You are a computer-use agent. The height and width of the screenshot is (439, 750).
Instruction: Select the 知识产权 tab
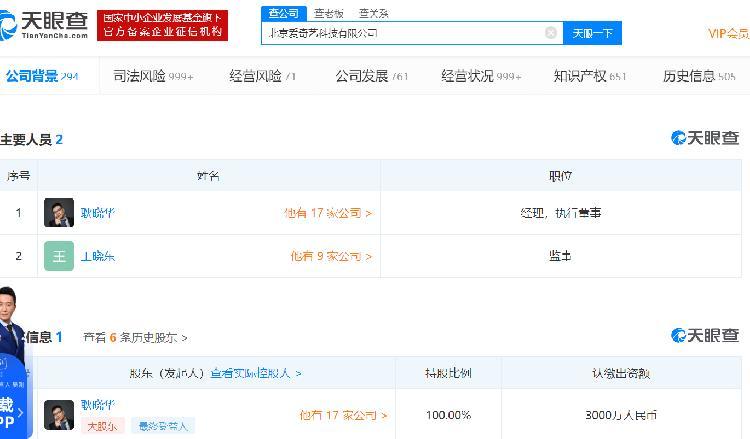click(590, 76)
